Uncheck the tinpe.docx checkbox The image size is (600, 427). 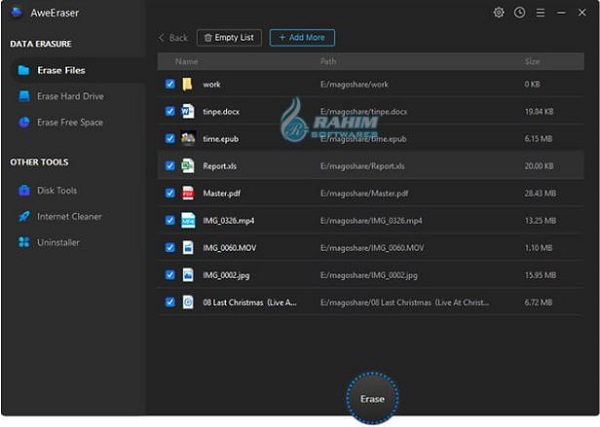(170, 111)
